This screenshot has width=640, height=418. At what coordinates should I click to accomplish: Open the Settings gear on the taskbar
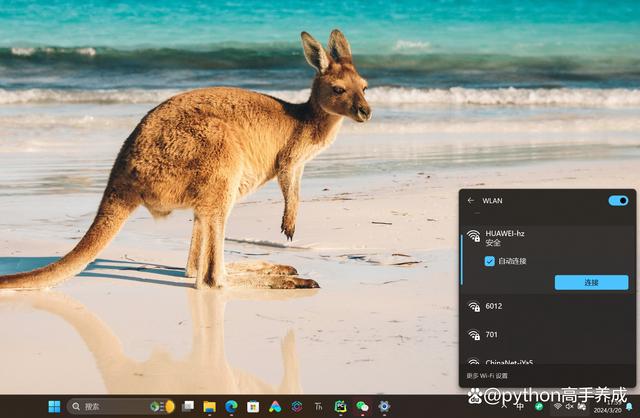384,407
